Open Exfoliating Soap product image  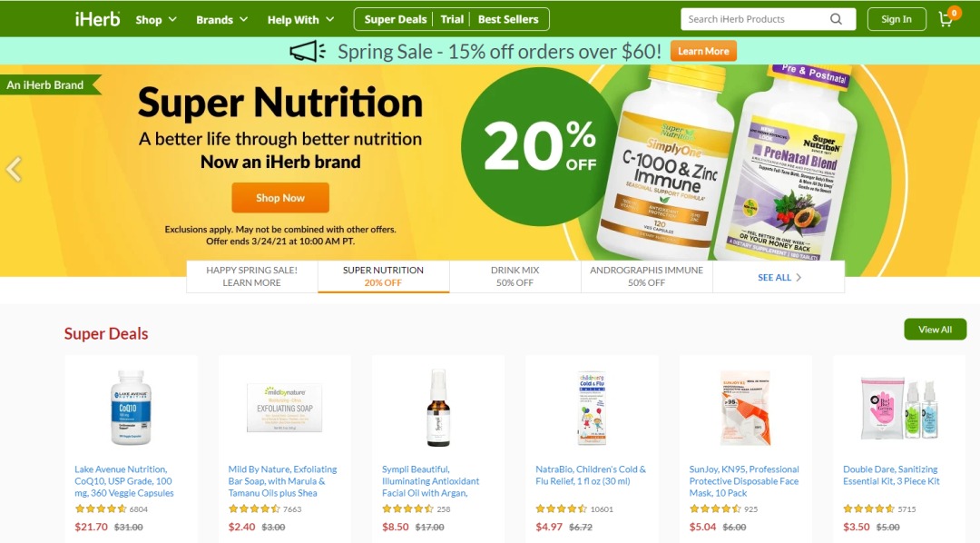(x=284, y=408)
